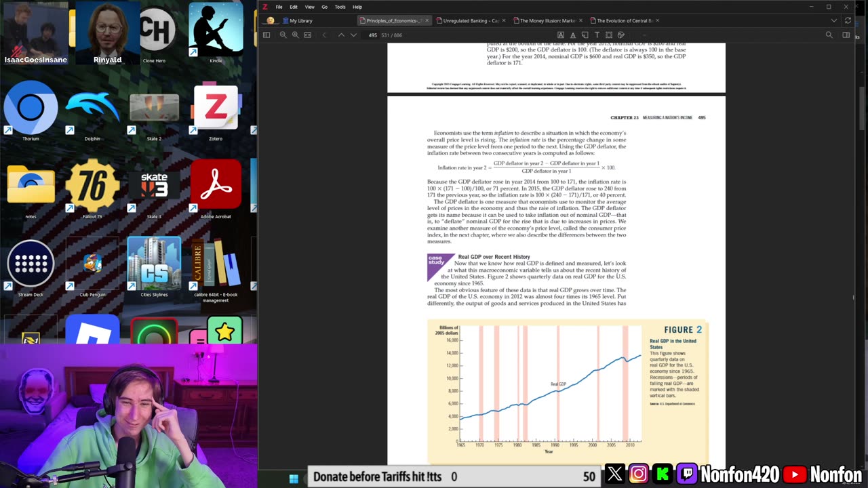Open the Skate 2 desktop shortcut
868x488 pixels.
(154, 112)
